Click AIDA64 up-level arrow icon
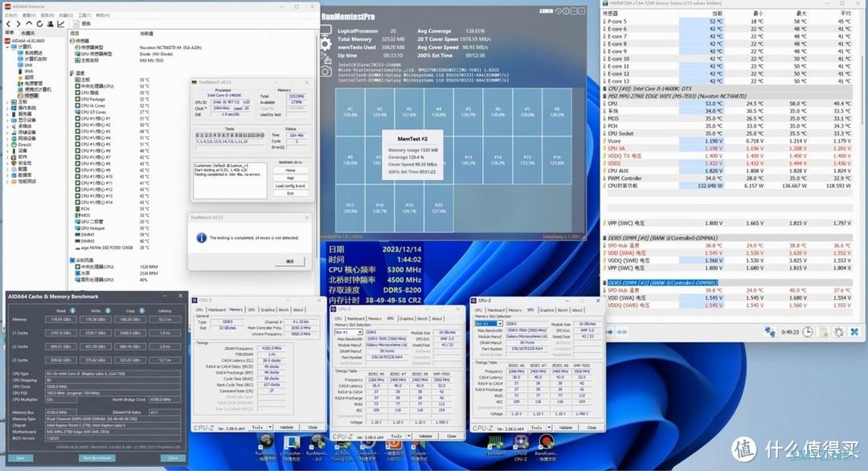The height and width of the screenshot is (471, 868). [29, 24]
